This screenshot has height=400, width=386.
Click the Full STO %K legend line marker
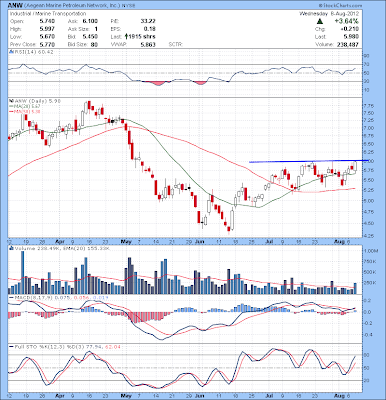click(x=12, y=347)
